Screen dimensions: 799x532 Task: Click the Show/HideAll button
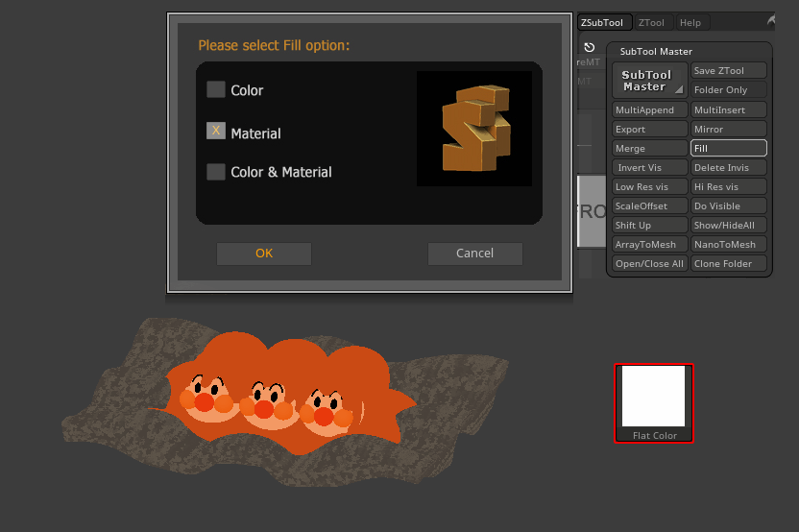click(x=728, y=225)
